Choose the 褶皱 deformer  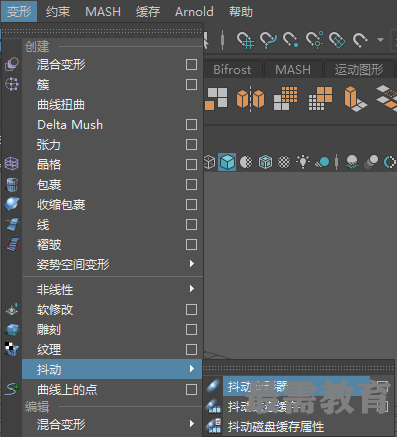pos(49,245)
